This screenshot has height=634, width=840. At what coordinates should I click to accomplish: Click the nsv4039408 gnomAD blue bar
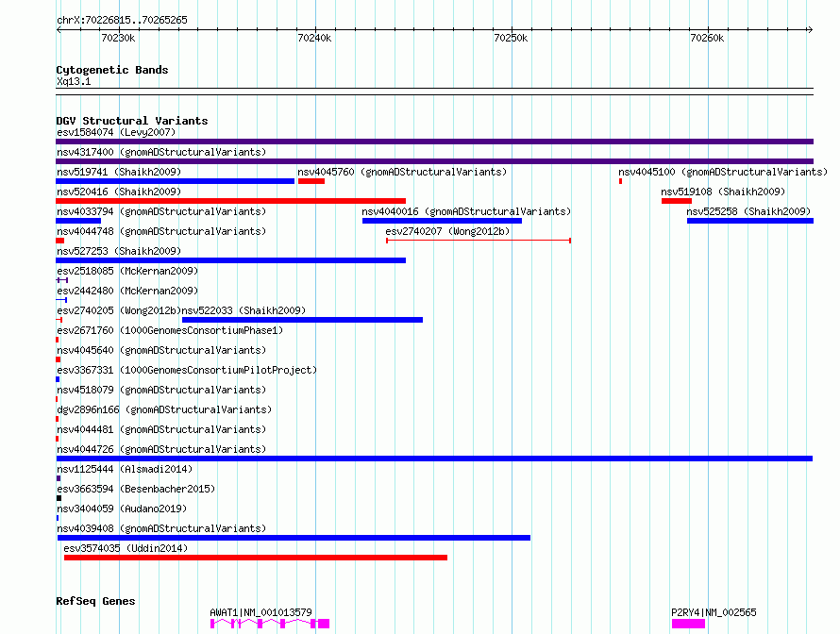[294, 538]
